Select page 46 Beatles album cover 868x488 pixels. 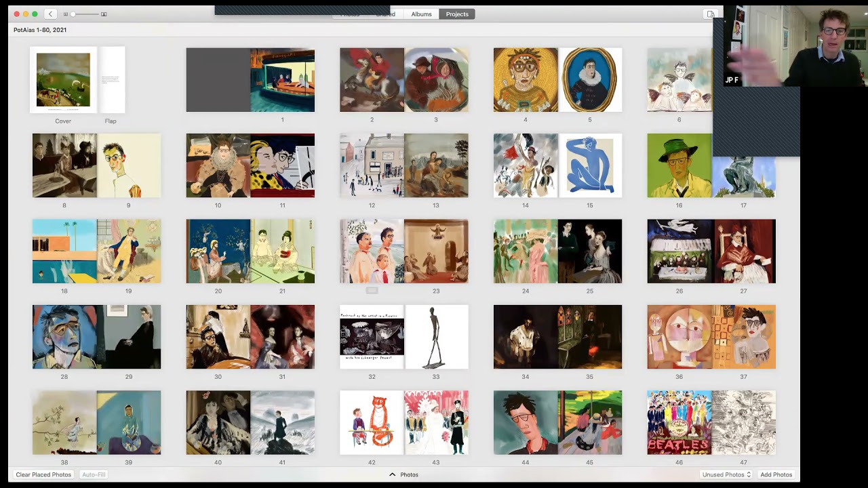point(679,422)
